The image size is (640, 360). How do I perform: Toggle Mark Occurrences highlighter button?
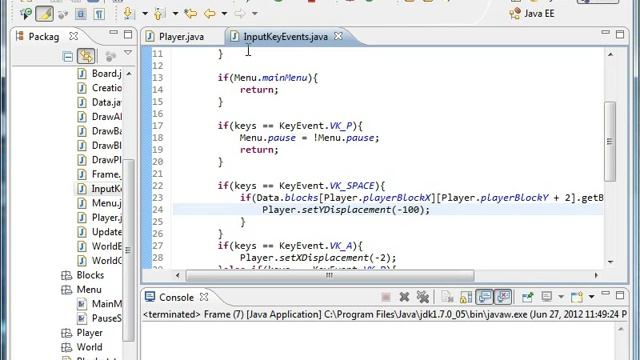point(44,14)
